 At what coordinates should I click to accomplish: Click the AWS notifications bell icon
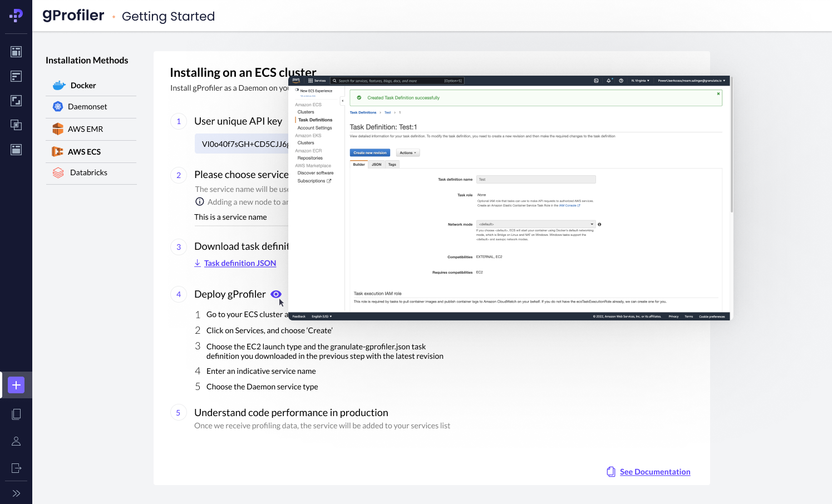(609, 81)
